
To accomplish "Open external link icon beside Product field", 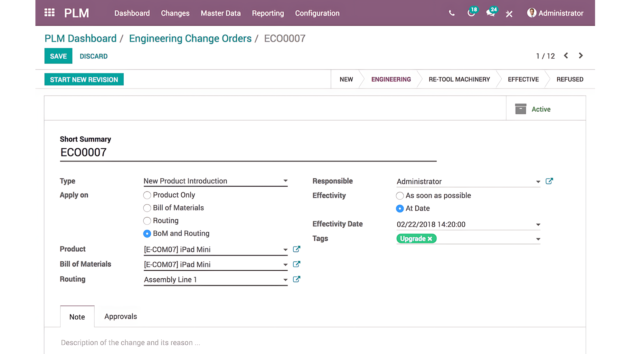I will 297,249.
